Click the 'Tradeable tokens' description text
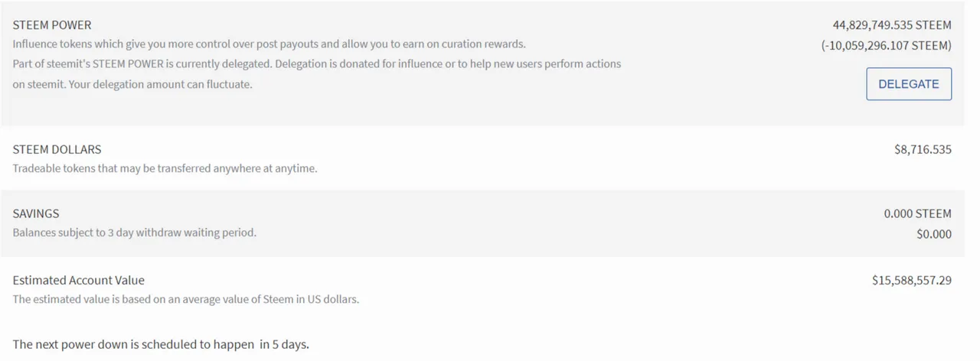The width and height of the screenshot is (980, 361). 165,168
